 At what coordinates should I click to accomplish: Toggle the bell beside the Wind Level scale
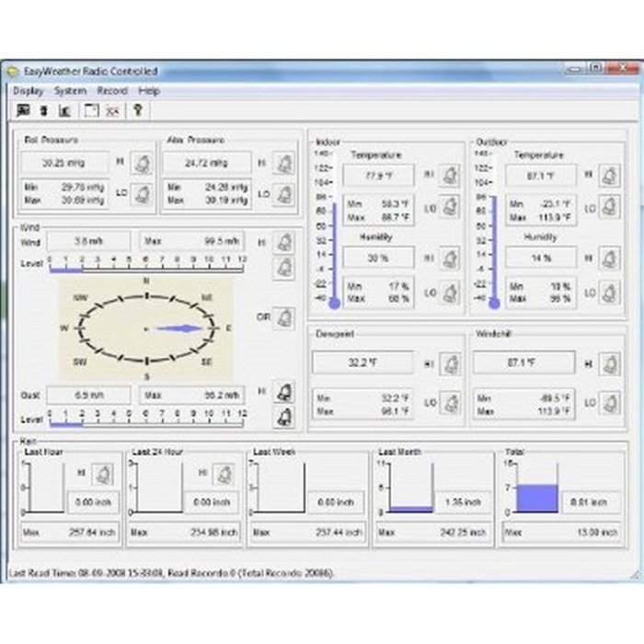pos(283,268)
